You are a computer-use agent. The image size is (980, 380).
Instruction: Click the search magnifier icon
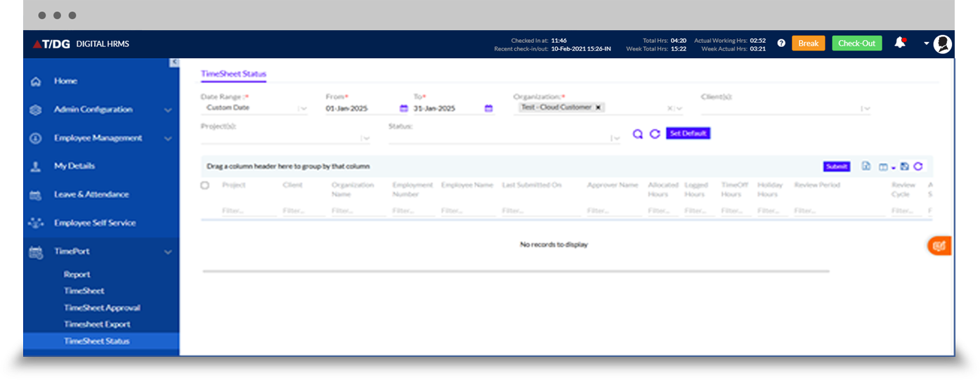(x=638, y=133)
